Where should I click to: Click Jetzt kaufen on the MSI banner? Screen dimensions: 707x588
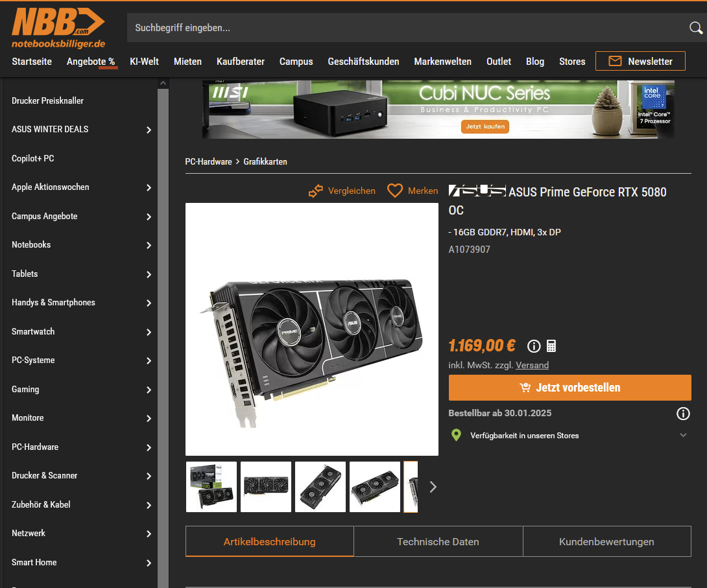[x=485, y=126]
